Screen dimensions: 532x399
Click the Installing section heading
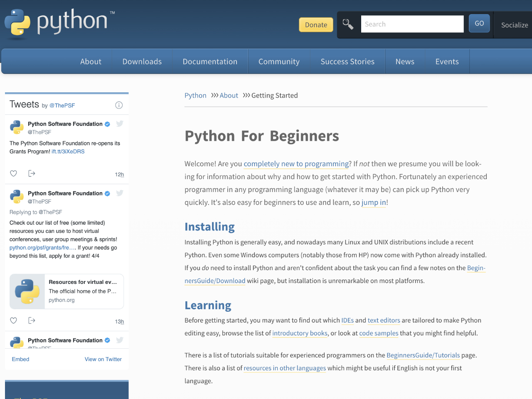(x=209, y=227)
